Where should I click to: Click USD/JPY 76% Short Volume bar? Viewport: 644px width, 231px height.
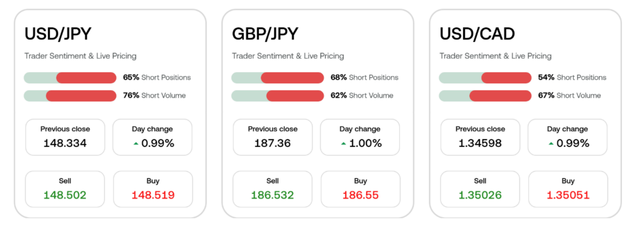point(70,96)
